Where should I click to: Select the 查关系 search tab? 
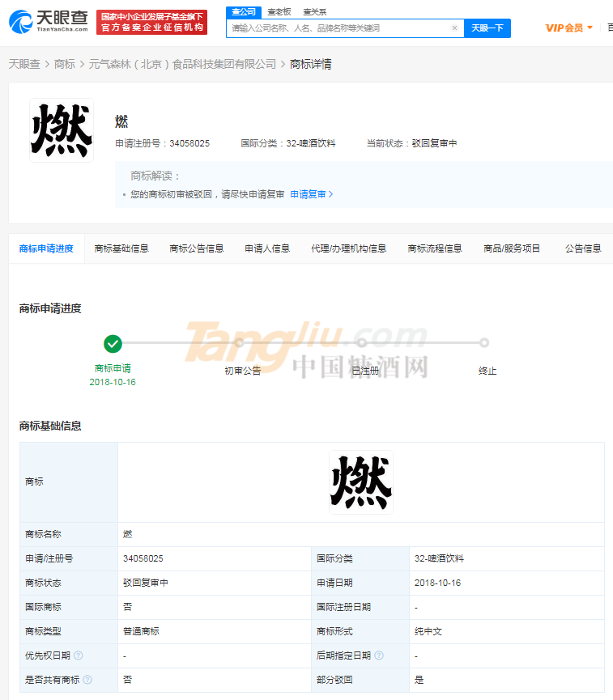tap(315, 12)
